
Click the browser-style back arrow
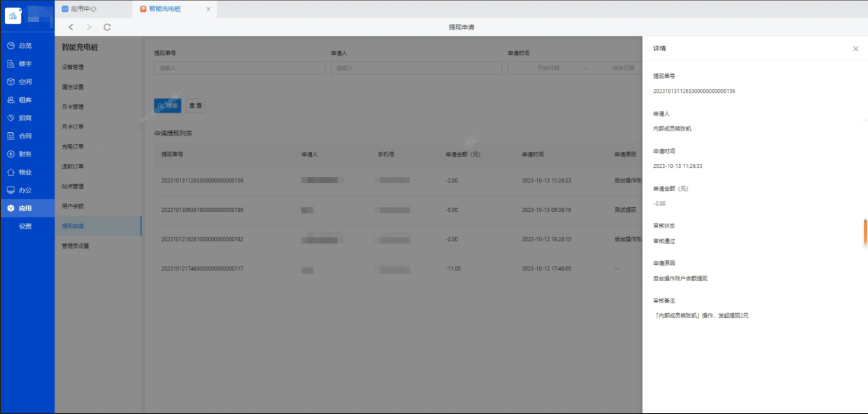[71, 27]
